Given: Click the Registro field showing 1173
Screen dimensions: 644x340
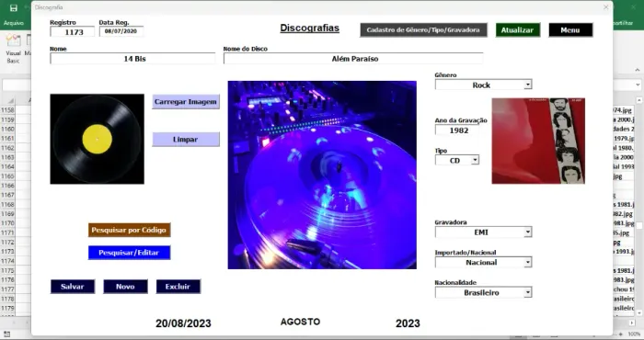Looking at the screenshot, I should point(73,31).
